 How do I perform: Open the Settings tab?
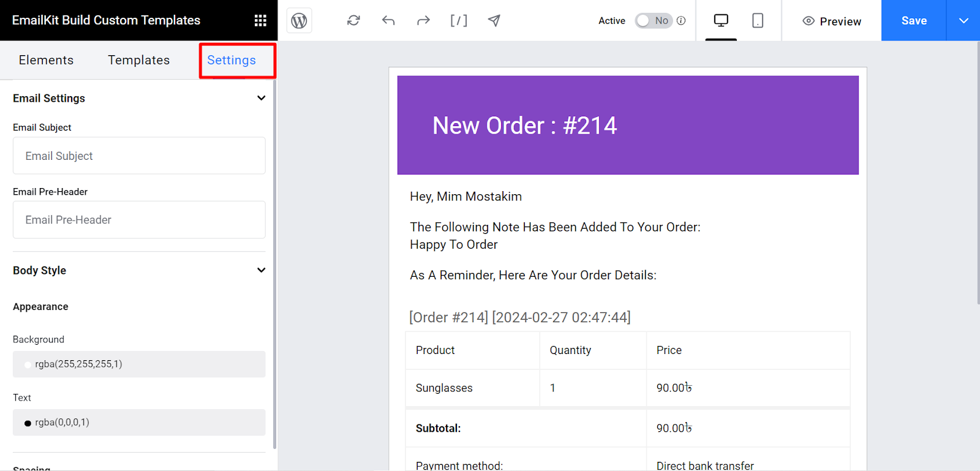[x=232, y=60]
